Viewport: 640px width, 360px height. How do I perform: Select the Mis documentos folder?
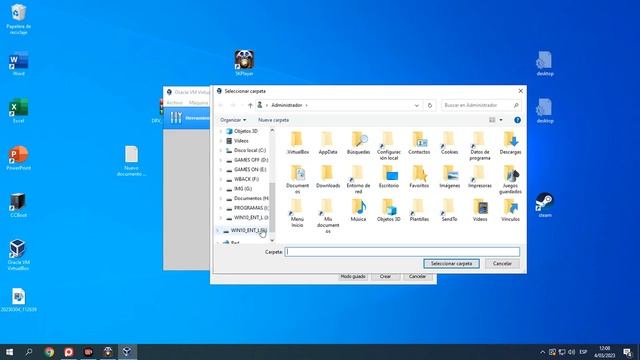[x=328, y=216]
